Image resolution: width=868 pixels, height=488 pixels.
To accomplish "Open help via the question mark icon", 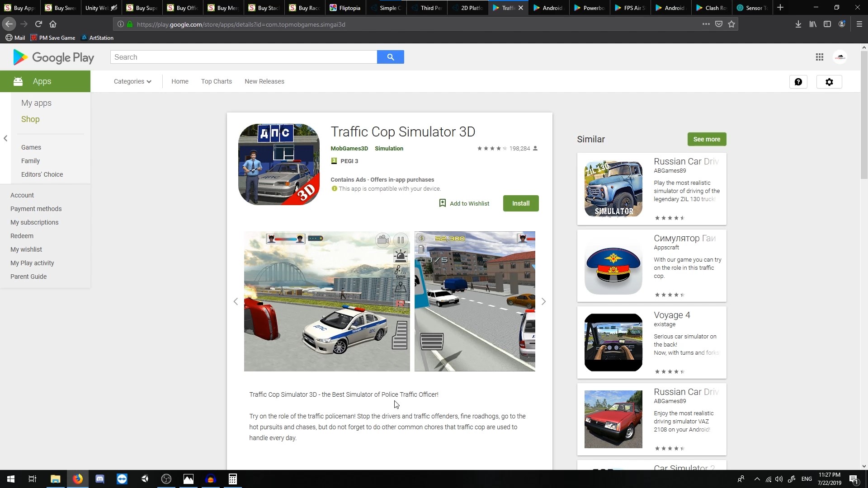I will (798, 82).
